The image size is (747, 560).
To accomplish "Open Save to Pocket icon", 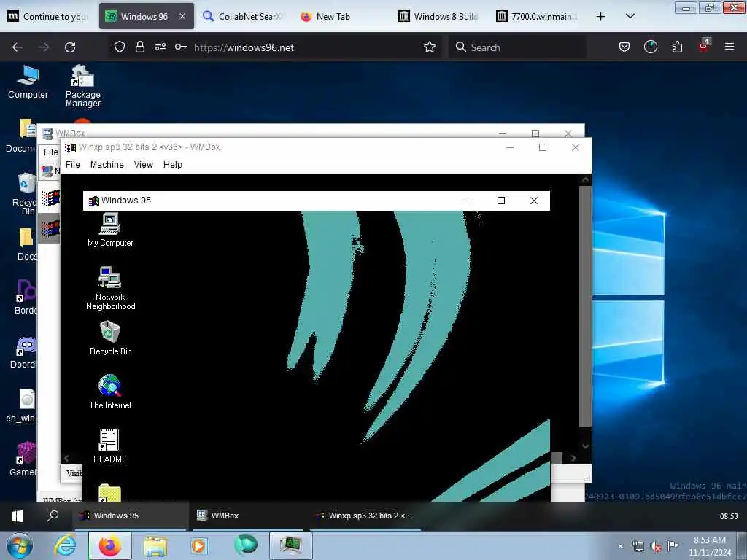I will (624, 47).
